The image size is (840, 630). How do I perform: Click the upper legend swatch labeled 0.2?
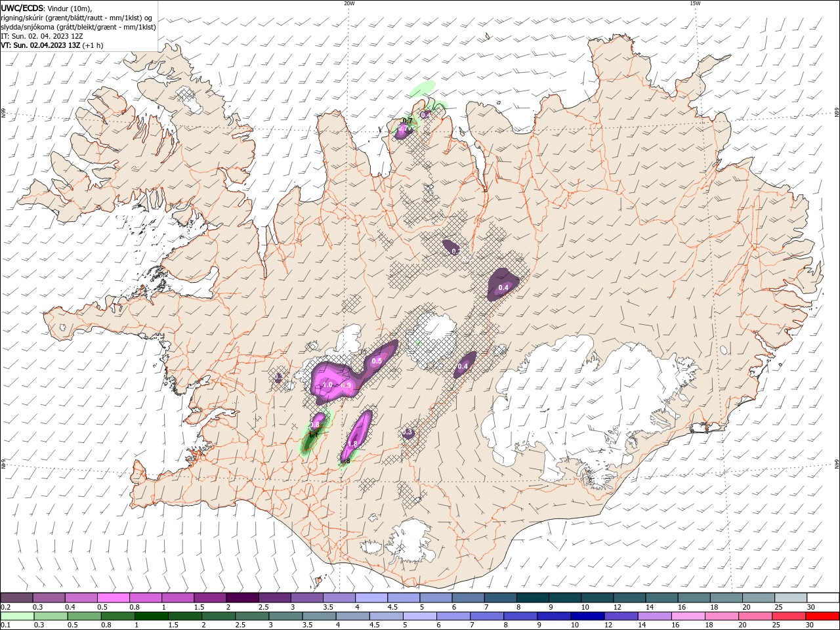pos(16,597)
